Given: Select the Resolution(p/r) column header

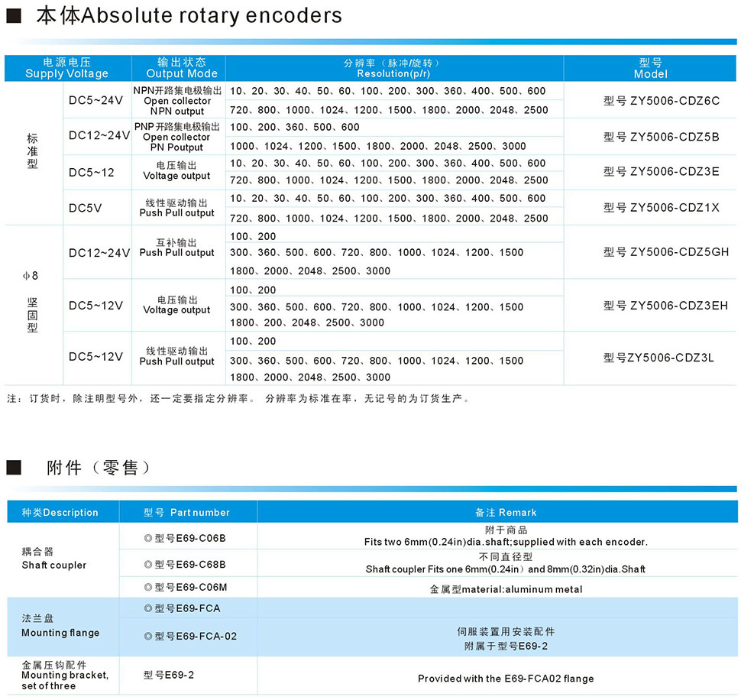Looking at the screenshot, I should tap(393, 68).
